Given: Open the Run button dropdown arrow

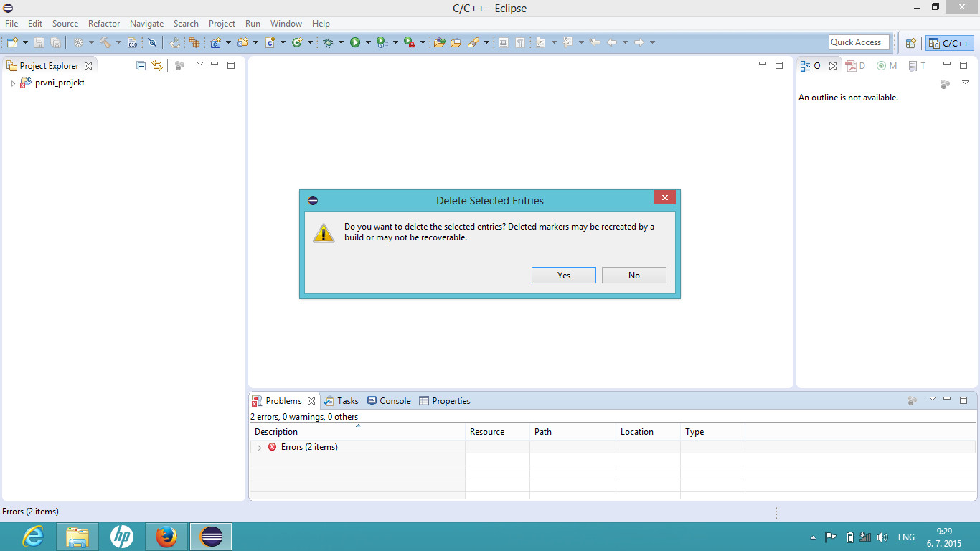Looking at the screenshot, I should pyautogui.click(x=368, y=43).
